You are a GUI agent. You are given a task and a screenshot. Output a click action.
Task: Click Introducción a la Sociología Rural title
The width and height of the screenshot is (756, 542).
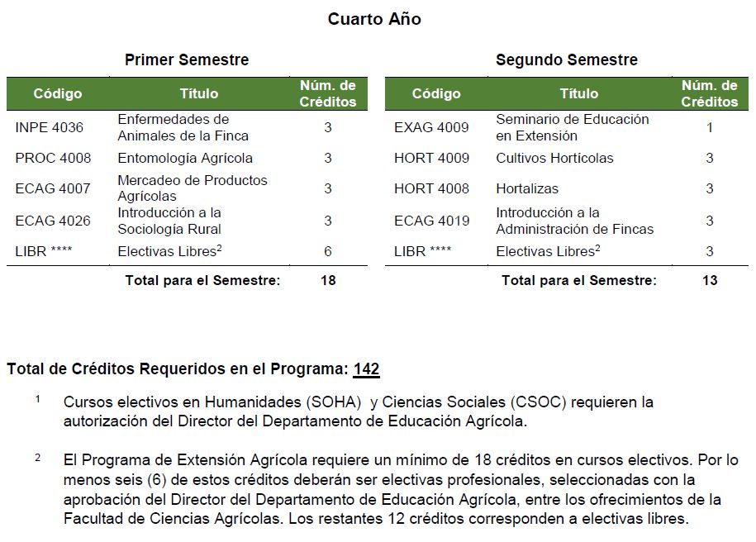[169, 221]
